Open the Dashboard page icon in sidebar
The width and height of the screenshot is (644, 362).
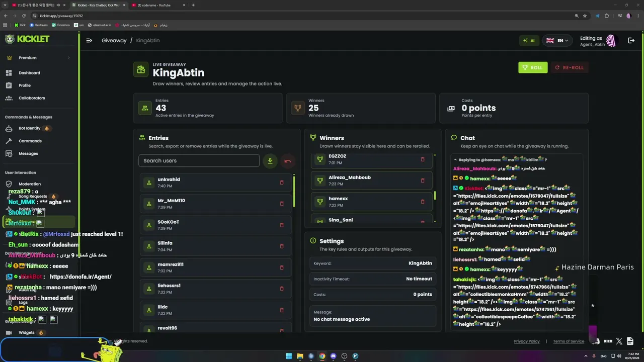tap(9, 73)
